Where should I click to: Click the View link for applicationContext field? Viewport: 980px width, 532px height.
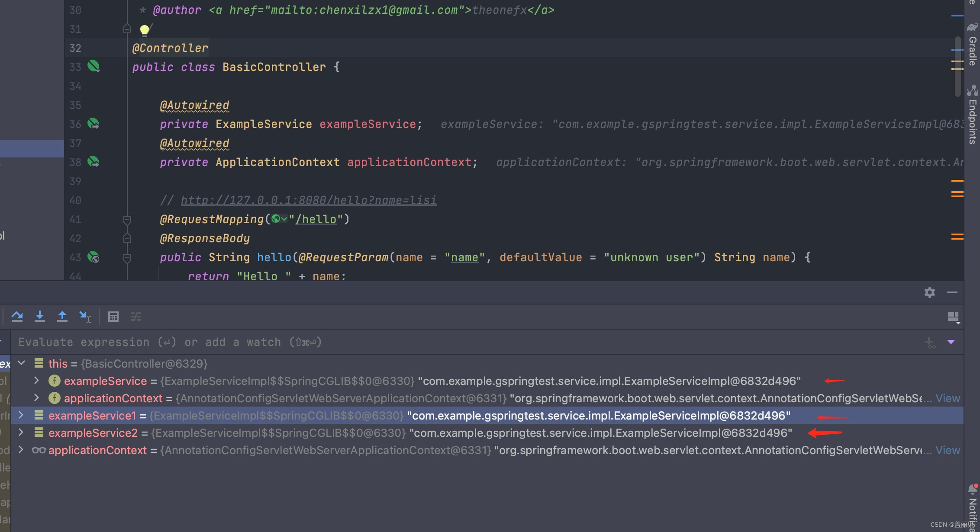click(948, 398)
